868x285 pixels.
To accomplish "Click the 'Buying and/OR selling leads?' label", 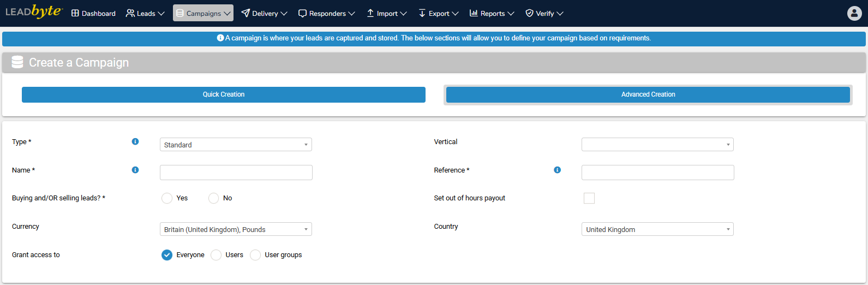I will 58,198.
